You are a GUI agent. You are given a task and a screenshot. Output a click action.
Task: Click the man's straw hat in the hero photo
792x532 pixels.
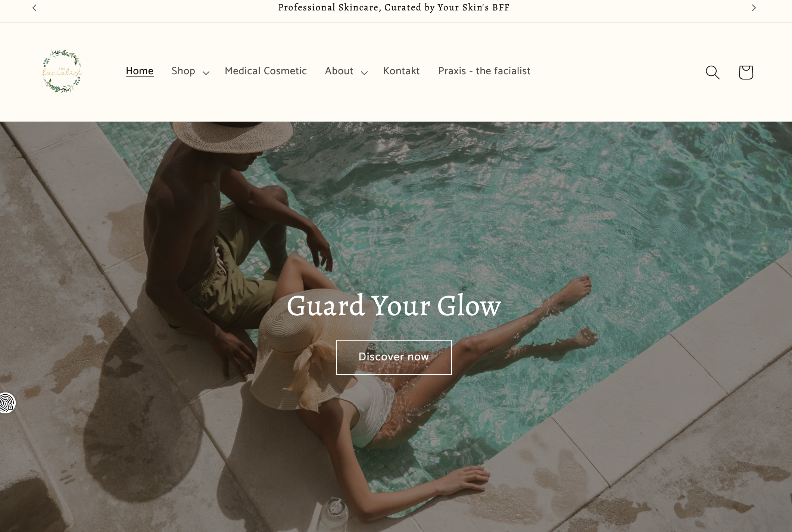[232, 137]
